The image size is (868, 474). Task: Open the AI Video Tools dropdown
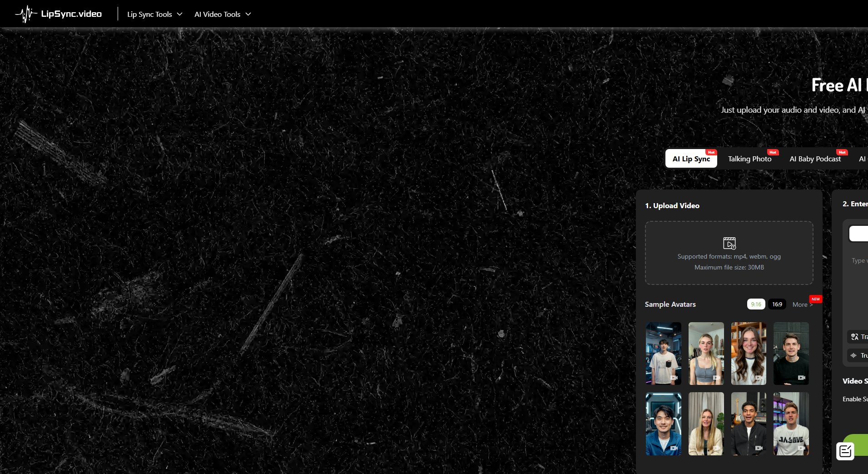coord(222,15)
